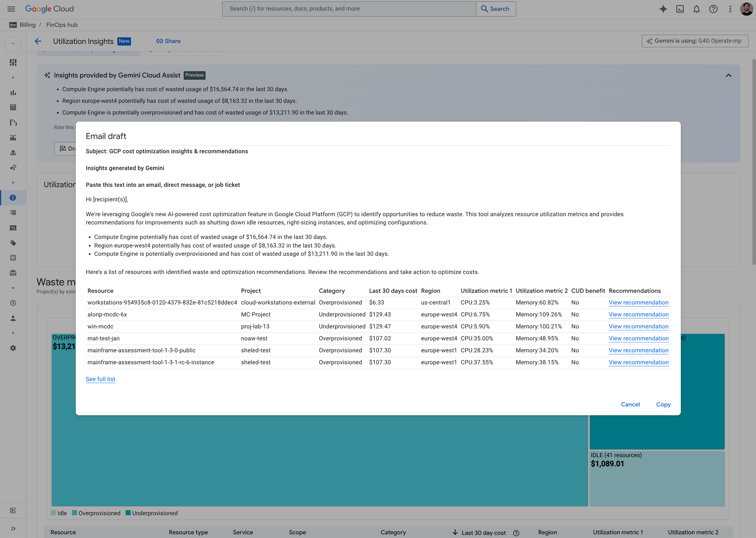
Task: Click Gemini is using G4G Operate-mp button
Action: 695,41
